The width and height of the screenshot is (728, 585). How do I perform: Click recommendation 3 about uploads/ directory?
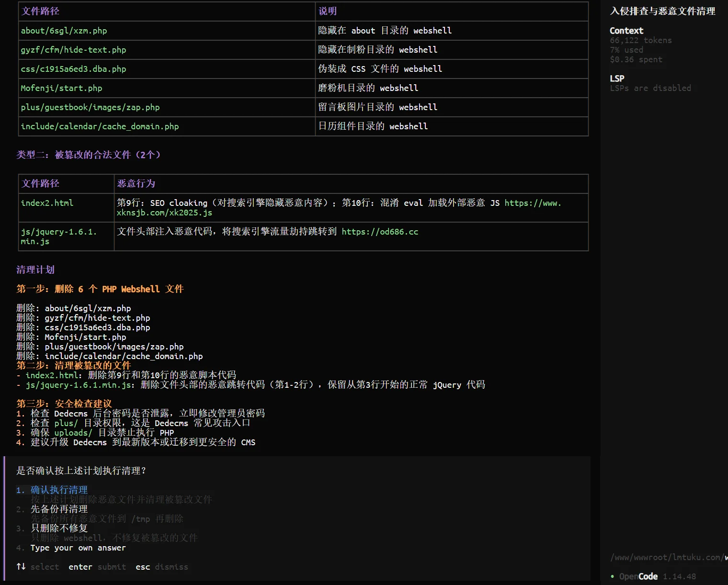(x=95, y=432)
